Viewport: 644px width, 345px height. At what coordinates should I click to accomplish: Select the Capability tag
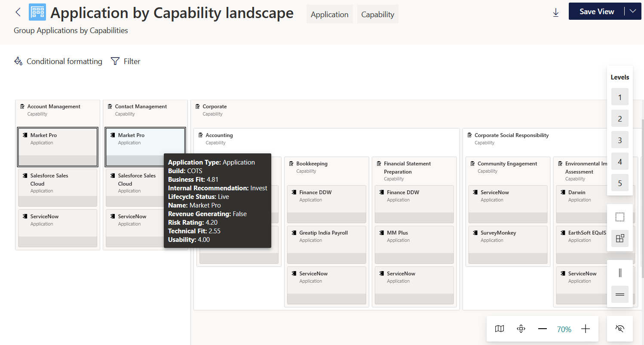click(x=378, y=14)
